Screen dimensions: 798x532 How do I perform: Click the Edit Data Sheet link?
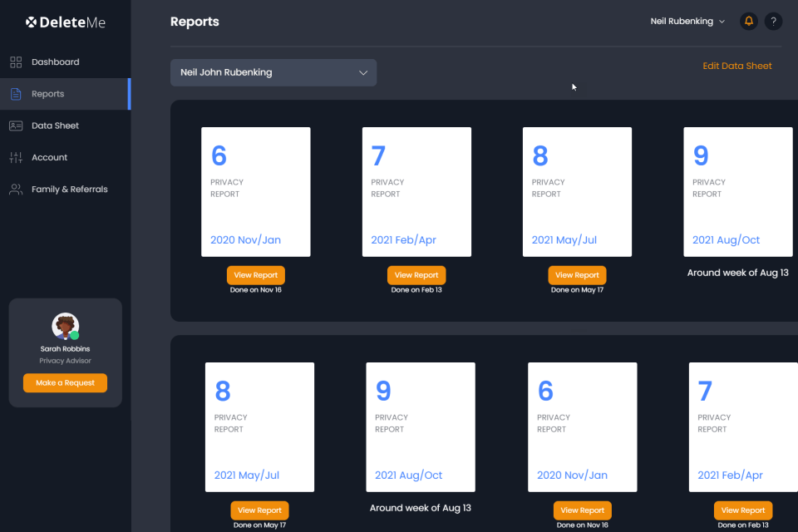(737, 66)
